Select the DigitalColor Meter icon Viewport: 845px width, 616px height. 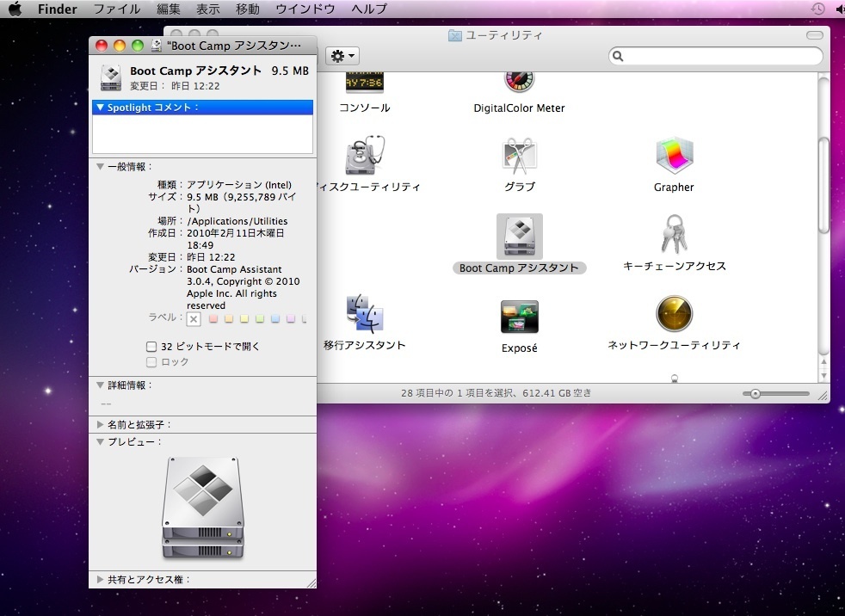tap(519, 82)
